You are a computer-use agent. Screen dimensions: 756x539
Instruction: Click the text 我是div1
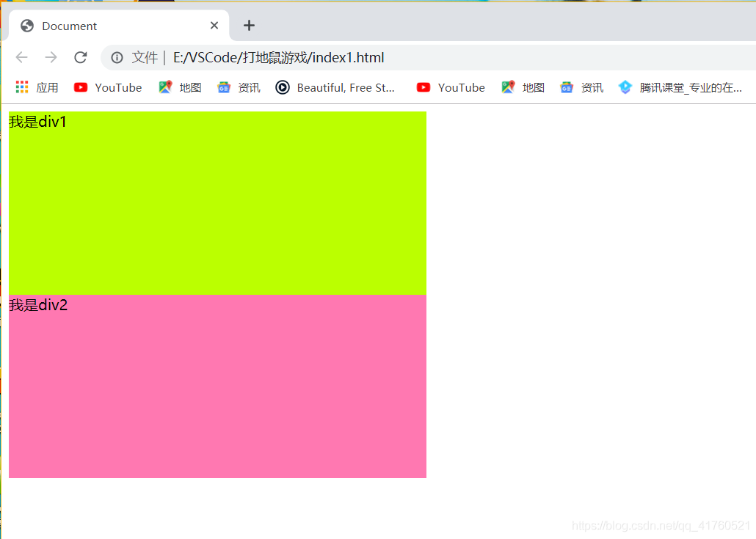[37, 122]
